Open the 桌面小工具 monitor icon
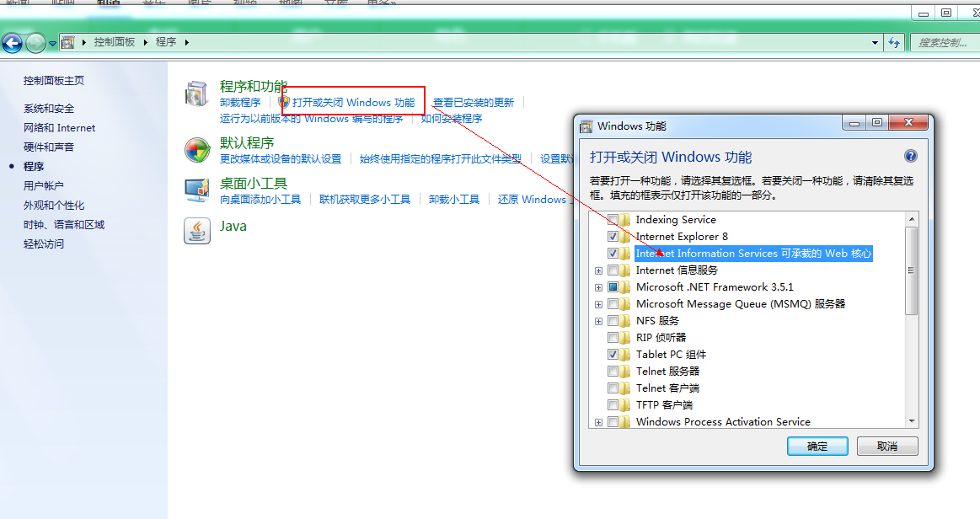The image size is (980, 519). point(197,190)
